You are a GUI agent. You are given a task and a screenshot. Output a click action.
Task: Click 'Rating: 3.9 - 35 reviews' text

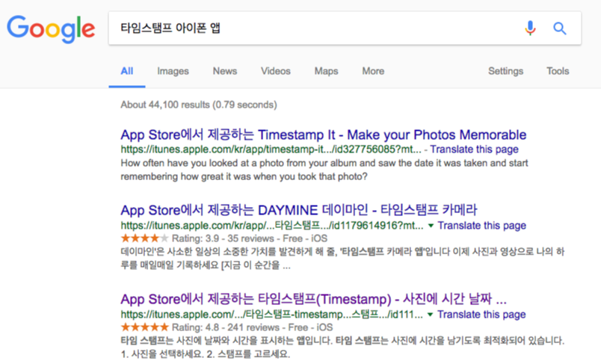tap(223, 238)
